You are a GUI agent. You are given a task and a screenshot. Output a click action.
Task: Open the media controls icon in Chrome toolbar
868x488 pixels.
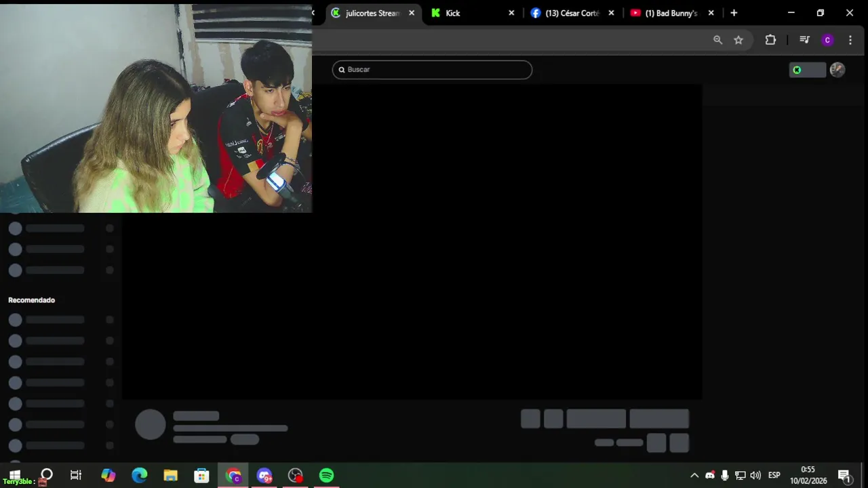tap(804, 40)
